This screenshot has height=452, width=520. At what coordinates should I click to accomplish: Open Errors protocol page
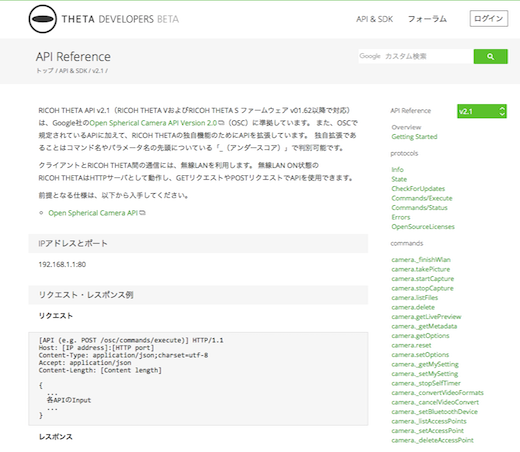[401, 217]
